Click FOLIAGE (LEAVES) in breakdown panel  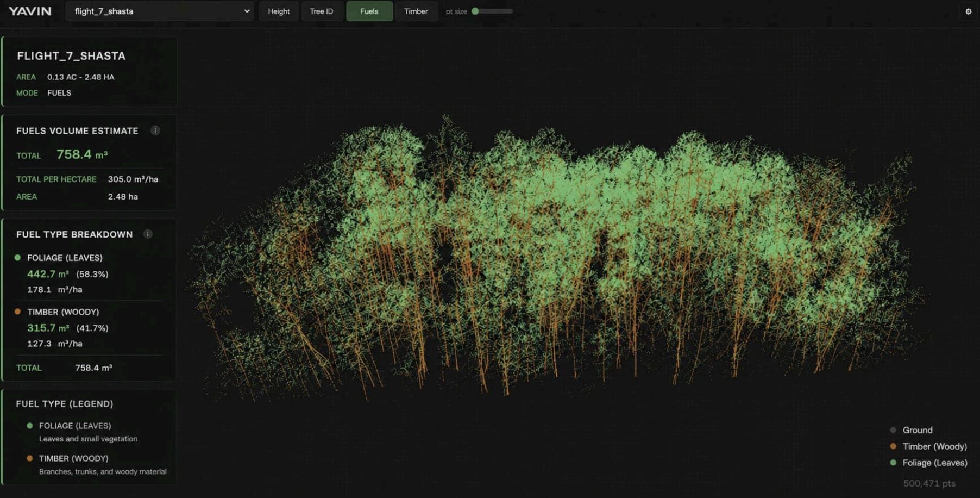click(x=65, y=258)
